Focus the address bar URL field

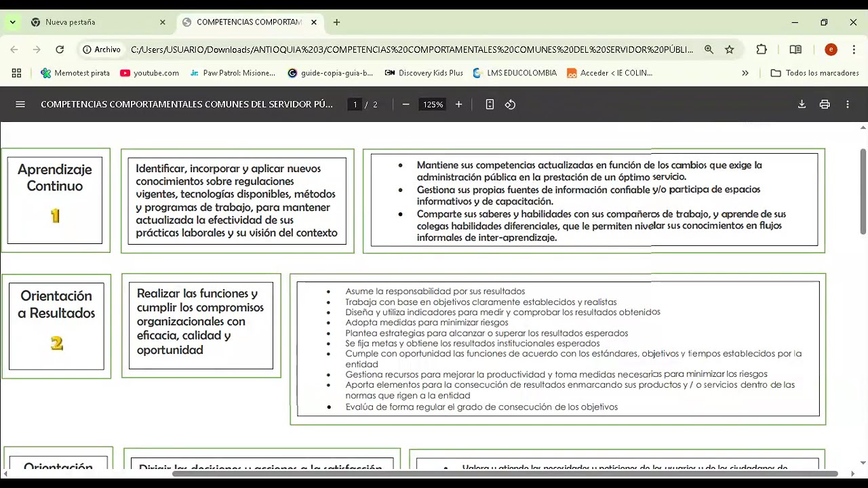412,49
